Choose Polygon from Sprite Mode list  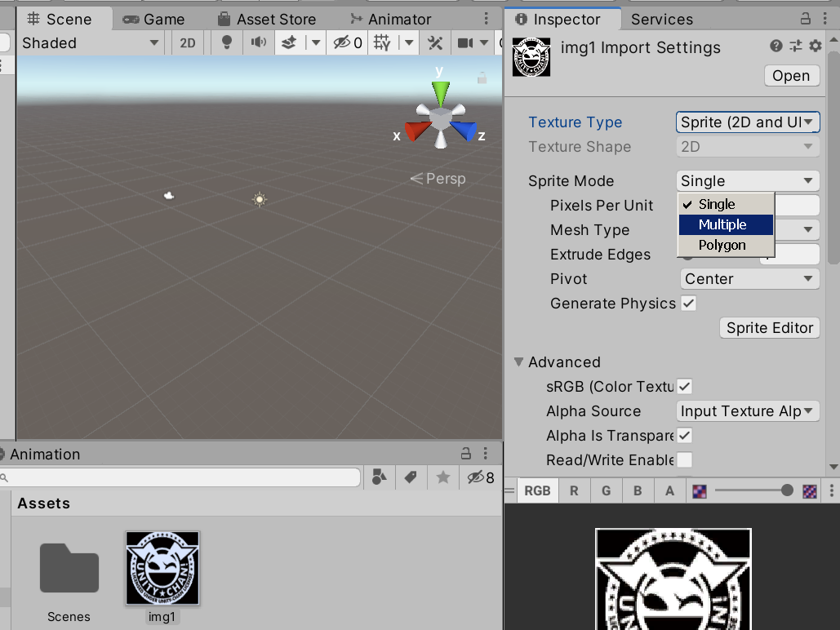pyautogui.click(x=726, y=245)
